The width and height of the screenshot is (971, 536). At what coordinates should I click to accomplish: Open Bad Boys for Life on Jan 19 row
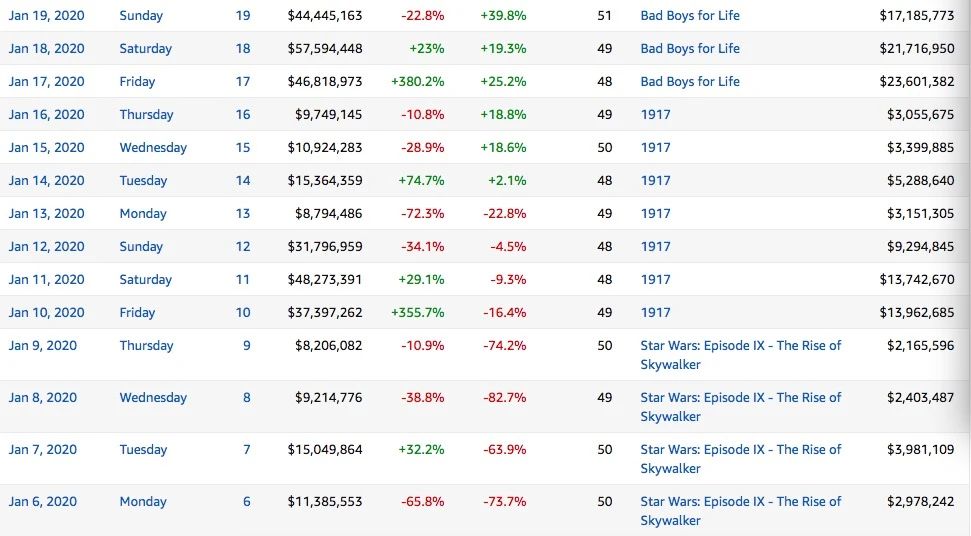[690, 16]
